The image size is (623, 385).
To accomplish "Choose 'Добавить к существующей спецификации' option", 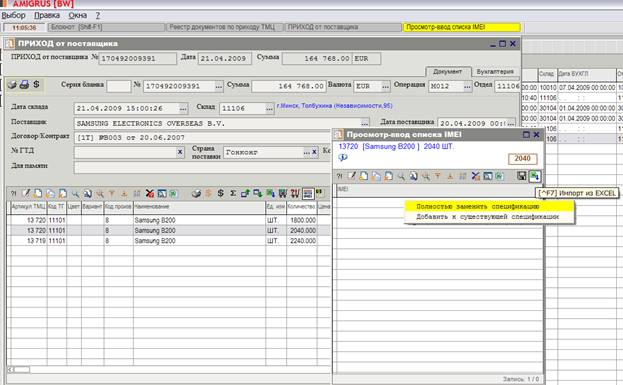I will 489,217.
